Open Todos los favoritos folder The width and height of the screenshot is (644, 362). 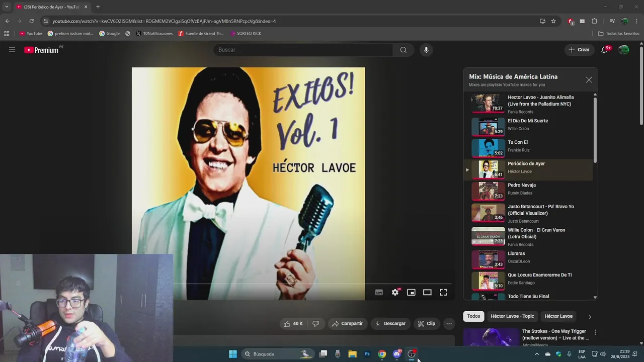coord(618,34)
